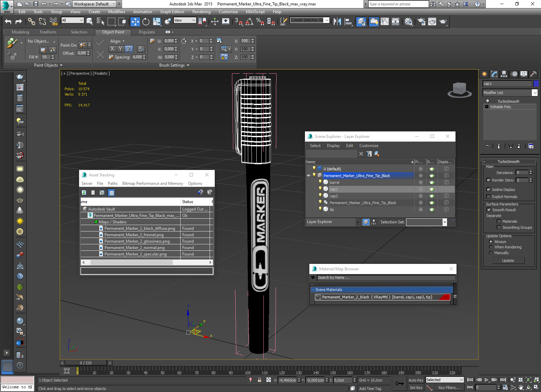This screenshot has width=541, height=392.
Task: Select the Always update option
Action: (491, 242)
